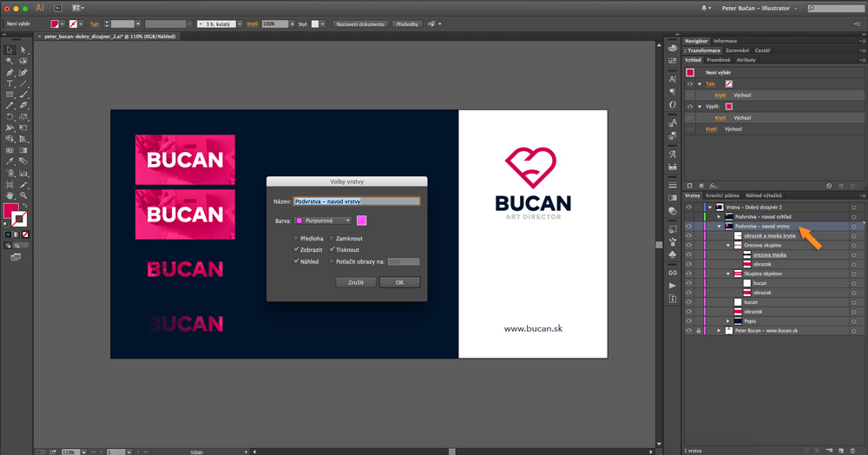
Task: Hide the Orezova skupina layer
Action: (689, 245)
